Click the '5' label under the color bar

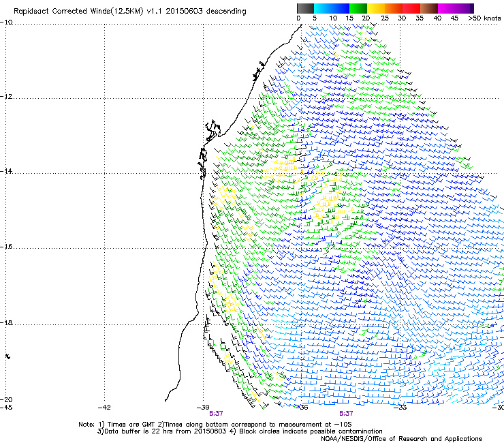click(315, 18)
